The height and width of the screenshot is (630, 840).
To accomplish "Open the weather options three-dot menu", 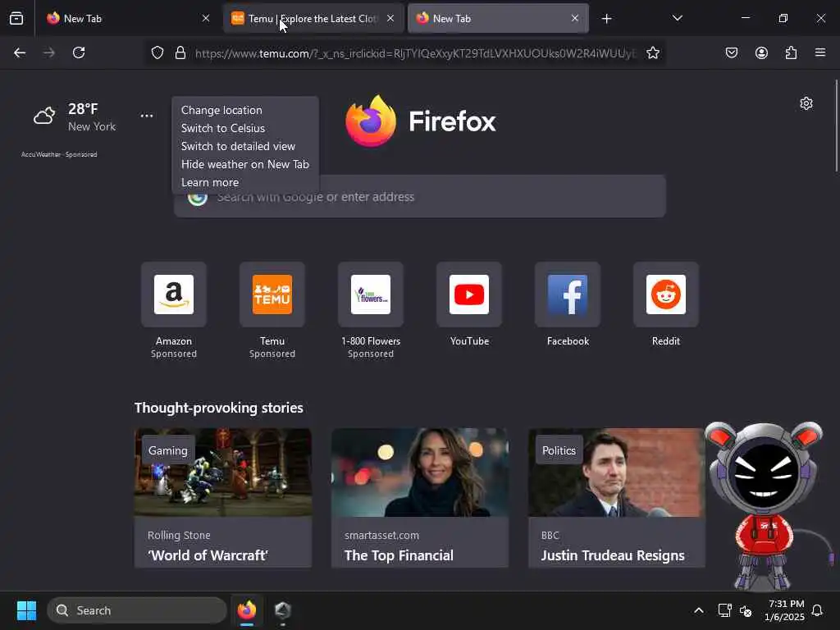I will coord(147,116).
